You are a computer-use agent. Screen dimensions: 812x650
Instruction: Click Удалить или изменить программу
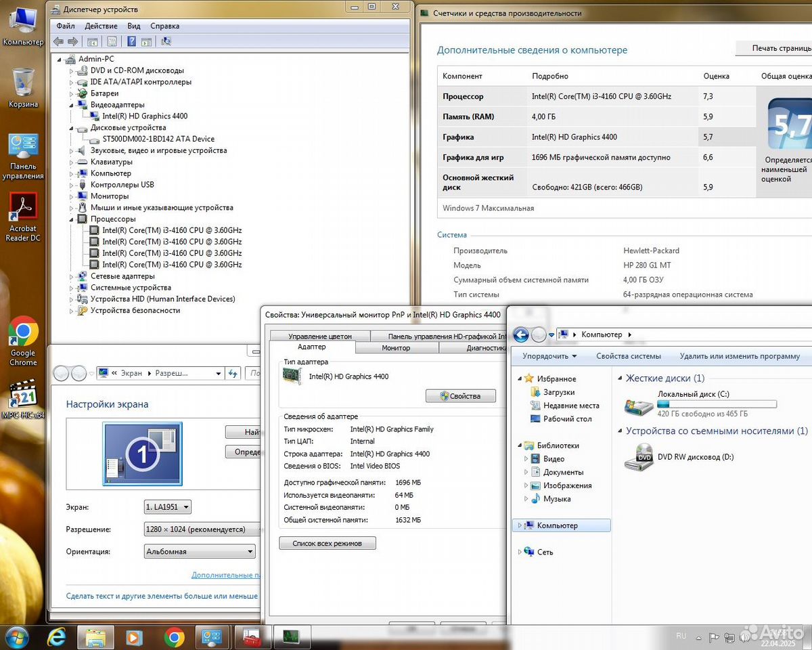(x=740, y=356)
